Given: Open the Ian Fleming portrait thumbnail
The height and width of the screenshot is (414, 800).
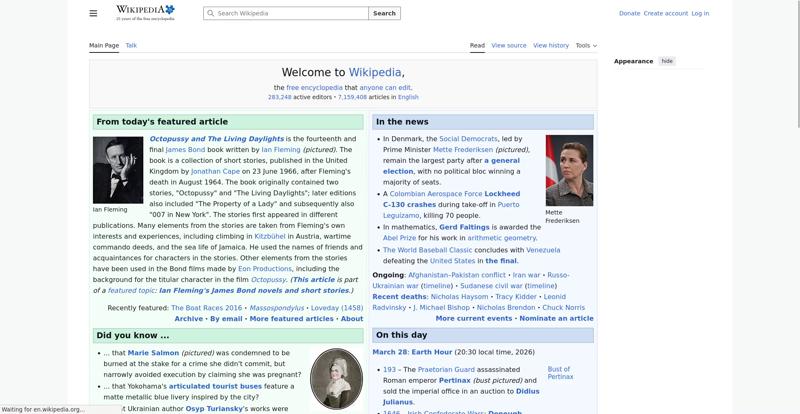Looking at the screenshot, I should pyautogui.click(x=118, y=170).
